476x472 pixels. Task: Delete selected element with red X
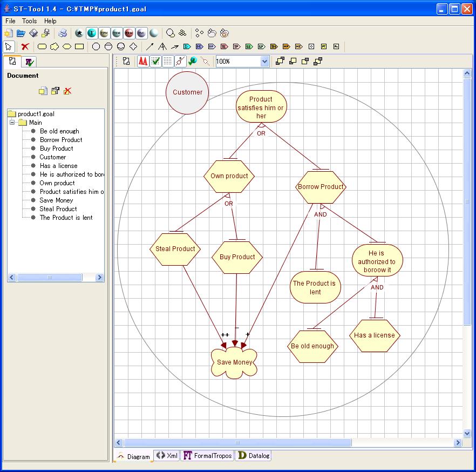[x=25, y=46]
